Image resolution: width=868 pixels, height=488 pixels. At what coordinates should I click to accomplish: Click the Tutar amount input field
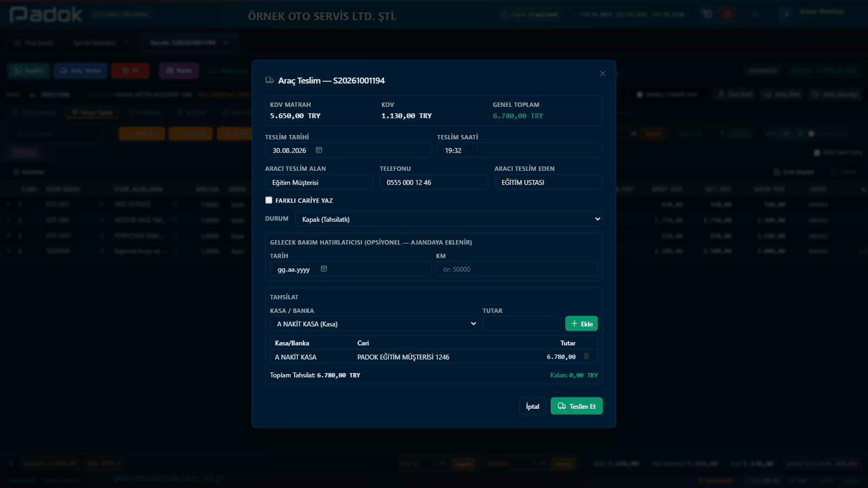click(522, 324)
